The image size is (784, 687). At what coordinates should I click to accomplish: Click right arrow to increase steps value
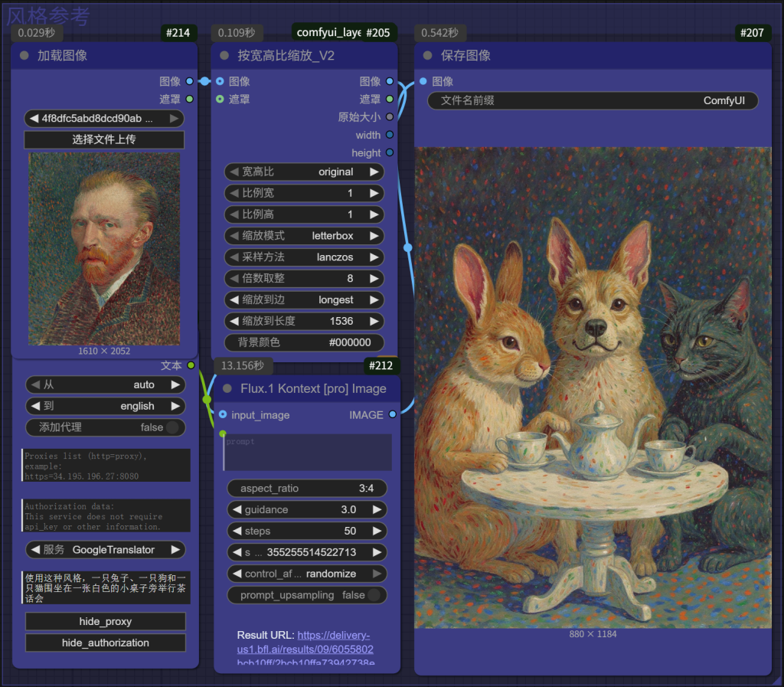pos(376,531)
